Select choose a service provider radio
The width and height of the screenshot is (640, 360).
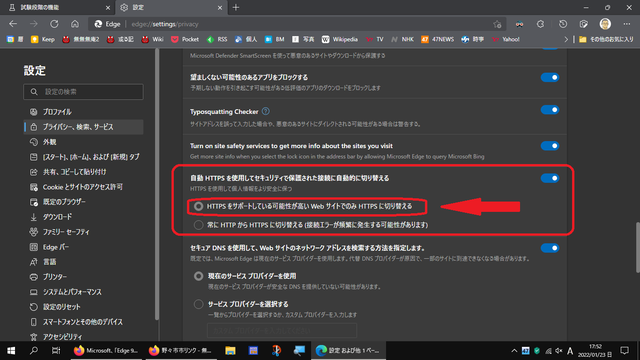(198, 304)
